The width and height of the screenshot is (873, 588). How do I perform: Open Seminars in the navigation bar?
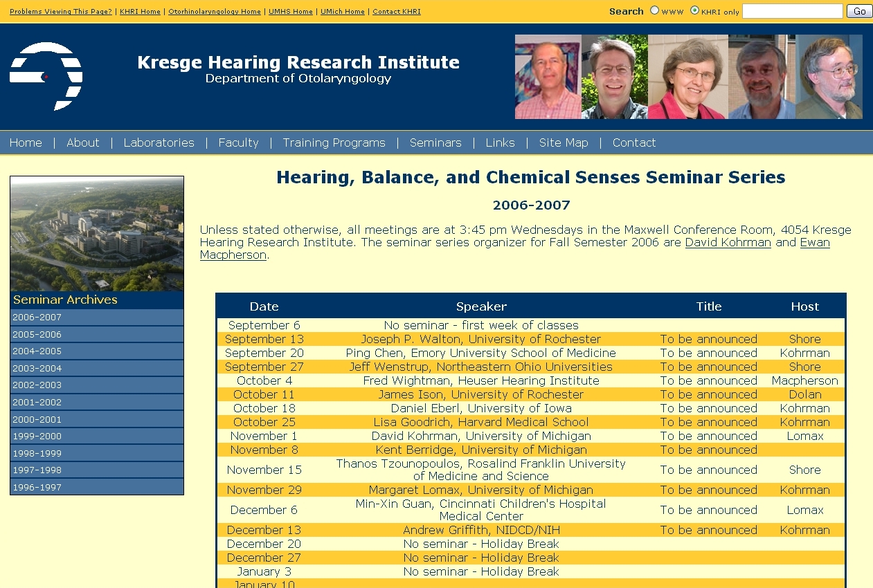pos(435,143)
